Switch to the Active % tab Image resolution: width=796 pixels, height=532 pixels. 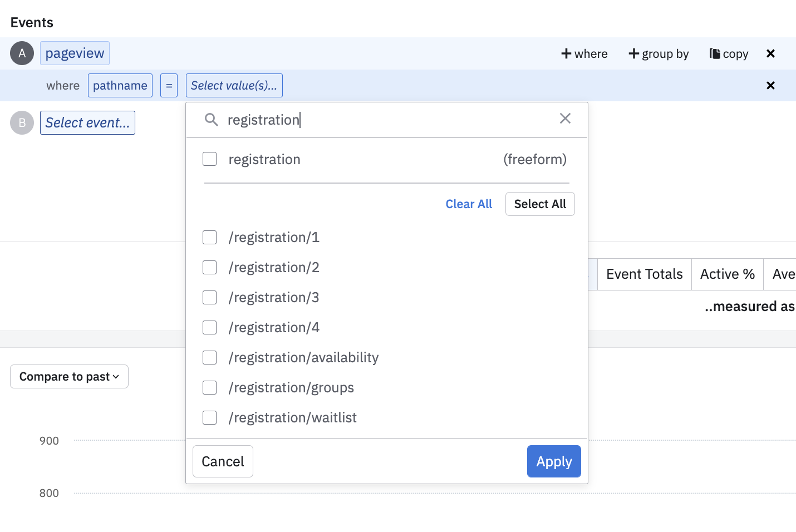pyautogui.click(x=727, y=274)
